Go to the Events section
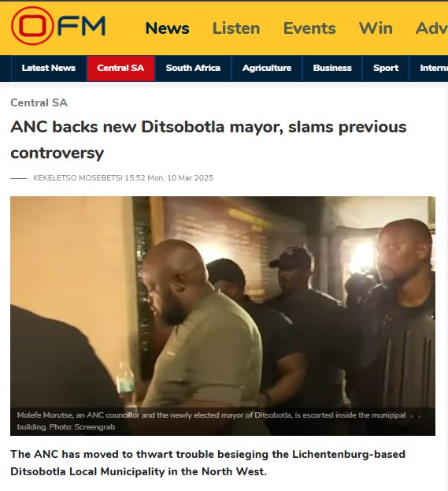448x491 pixels. click(309, 28)
